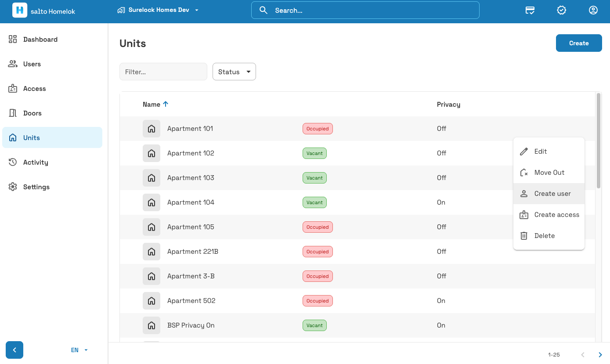Click the Create button

(579, 43)
